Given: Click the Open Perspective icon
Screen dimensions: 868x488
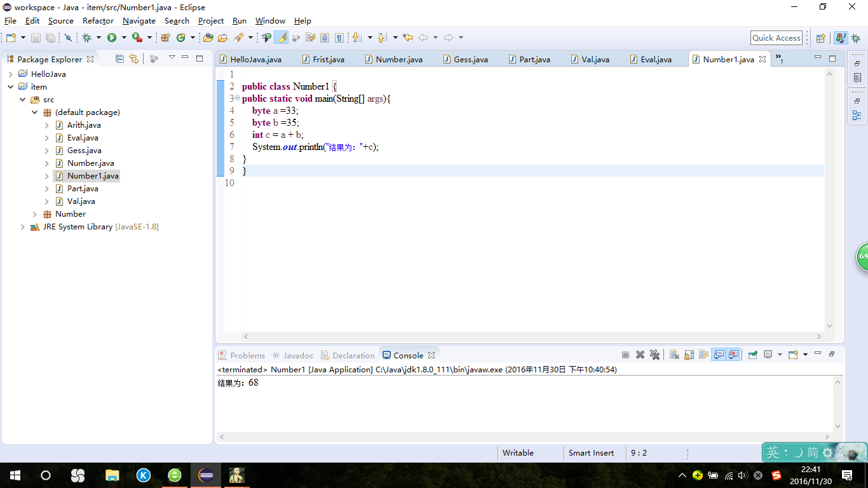Looking at the screenshot, I should coord(820,37).
